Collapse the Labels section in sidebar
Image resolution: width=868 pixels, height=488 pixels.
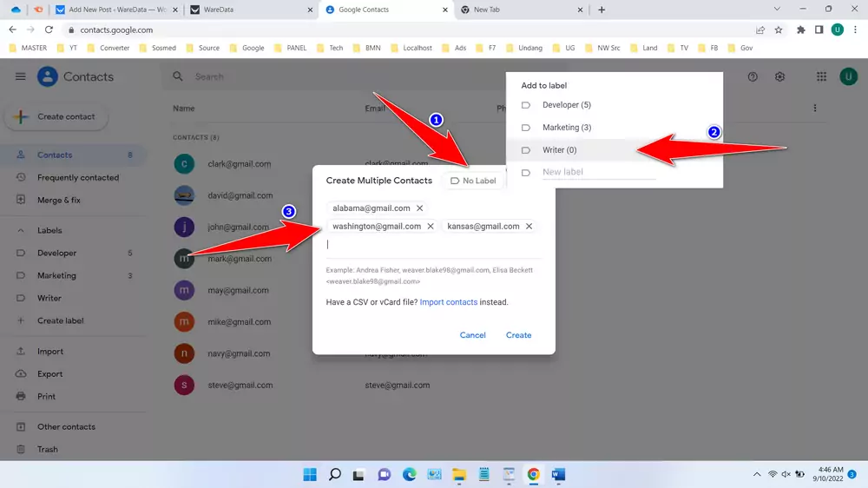[x=21, y=231]
